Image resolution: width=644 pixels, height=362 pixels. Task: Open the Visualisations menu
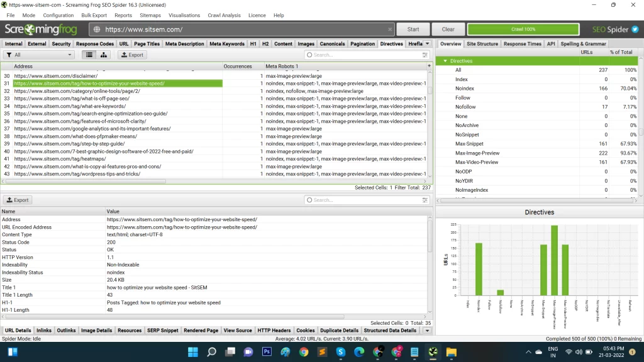click(184, 15)
